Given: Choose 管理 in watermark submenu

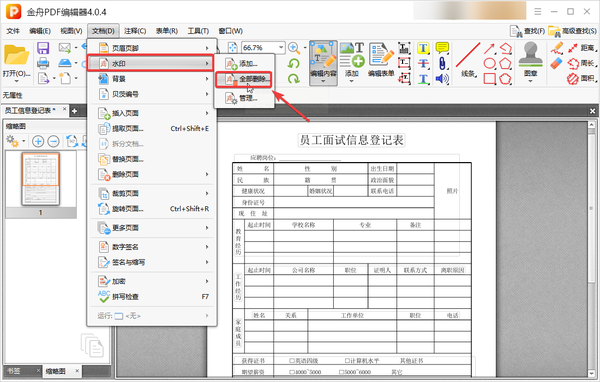Looking at the screenshot, I should (x=244, y=98).
